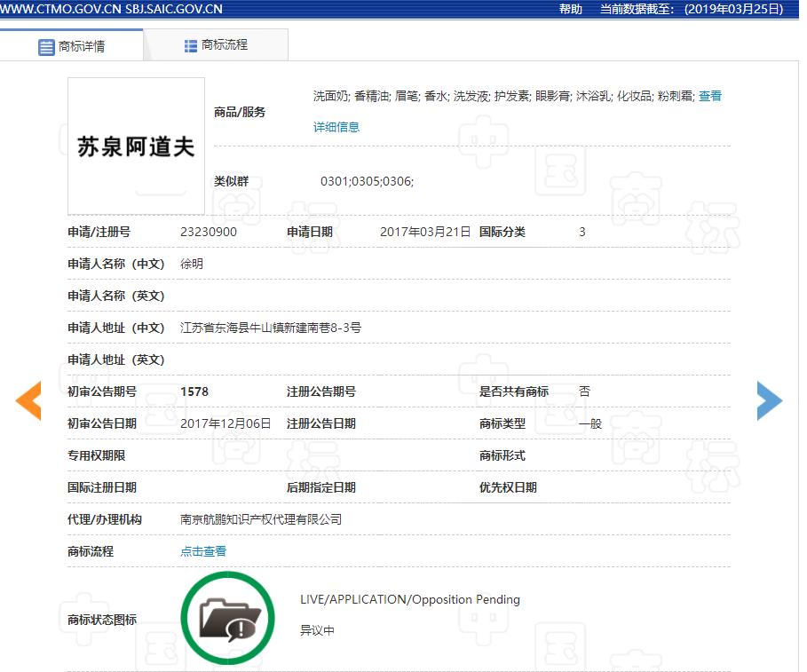Open the 商标详情 tab
The width and height of the screenshot is (807, 672).
click(72, 46)
